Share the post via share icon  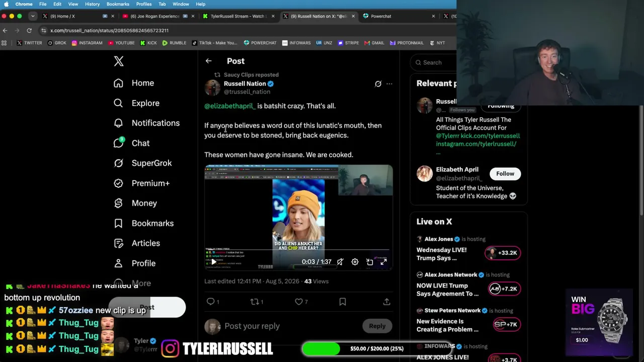pos(386,302)
